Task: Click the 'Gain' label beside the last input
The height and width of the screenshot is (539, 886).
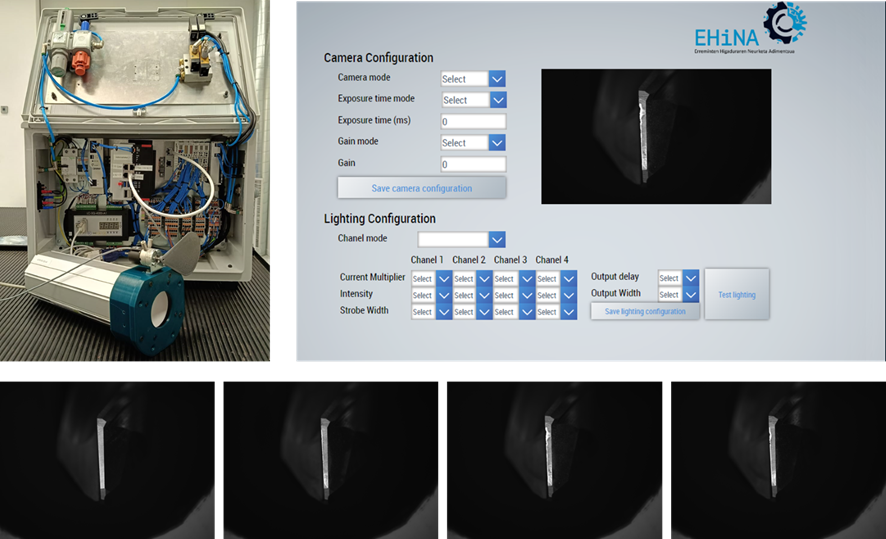Action: tap(346, 163)
